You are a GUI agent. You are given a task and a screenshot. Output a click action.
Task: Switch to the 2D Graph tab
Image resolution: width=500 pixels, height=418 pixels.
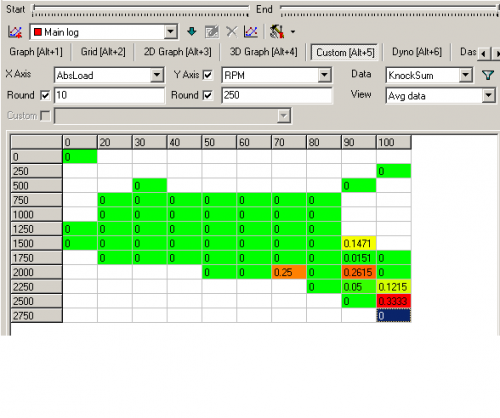pos(177,52)
